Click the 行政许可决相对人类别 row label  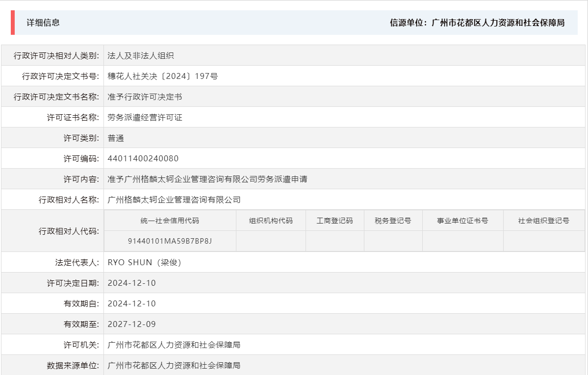(x=56, y=55)
